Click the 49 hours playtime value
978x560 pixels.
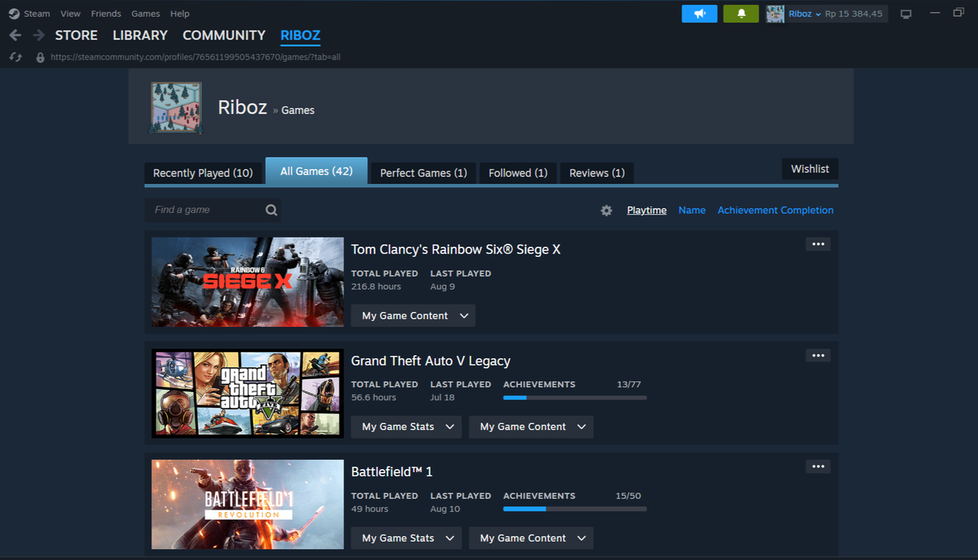[370, 509]
